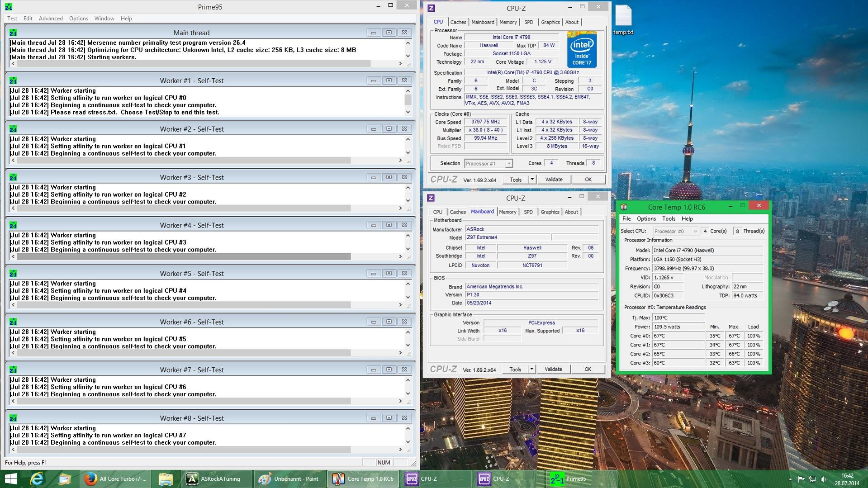Screen dimensions: 868x488
Task: Switch to Prime95 taskbar item
Action: [582, 479]
